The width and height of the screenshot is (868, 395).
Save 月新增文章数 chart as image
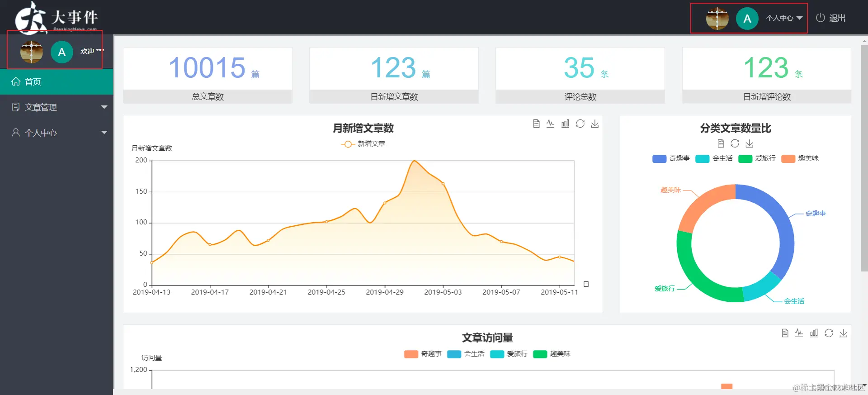(595, 124)
